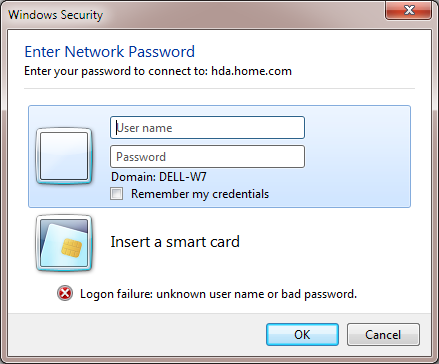The image size is (439, 364).
Task: Enable the Remember my credentials checkbox
Action: 117,194
